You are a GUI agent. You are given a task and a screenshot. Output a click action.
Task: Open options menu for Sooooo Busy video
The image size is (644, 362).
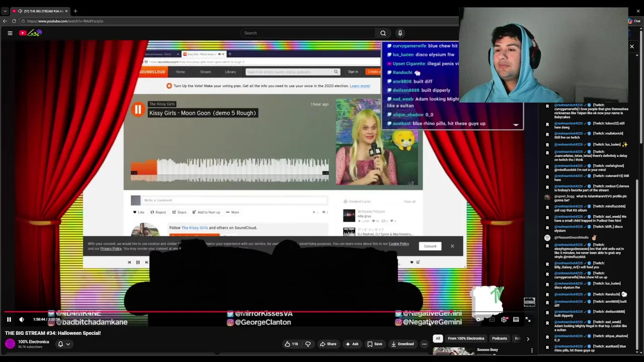(x=532, y=350)
